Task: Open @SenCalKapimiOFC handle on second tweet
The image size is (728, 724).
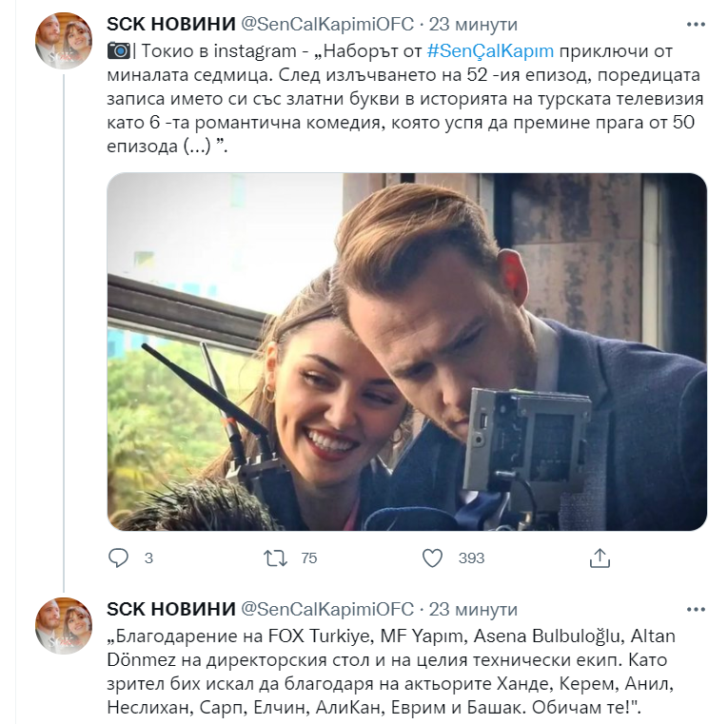Action: point(328,609)
